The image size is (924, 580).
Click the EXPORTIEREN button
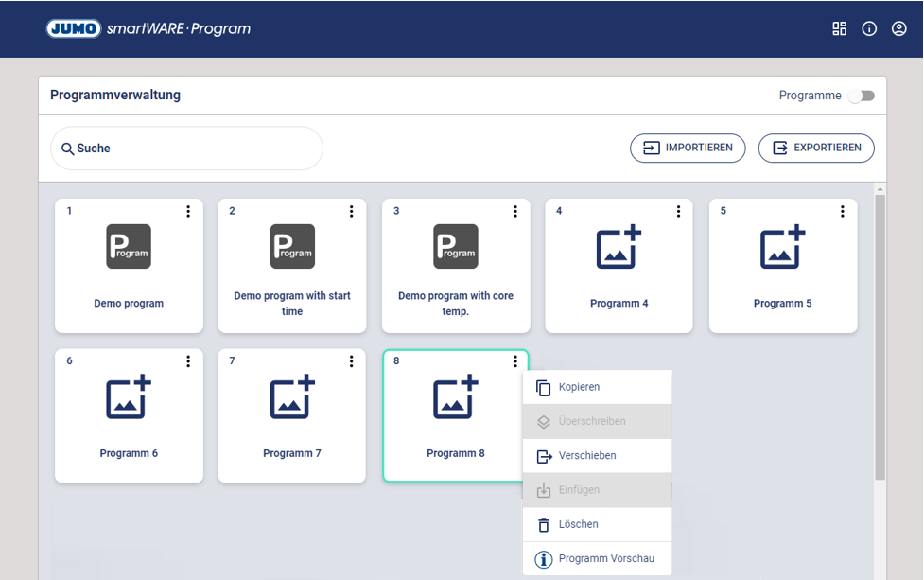(816, 148)
